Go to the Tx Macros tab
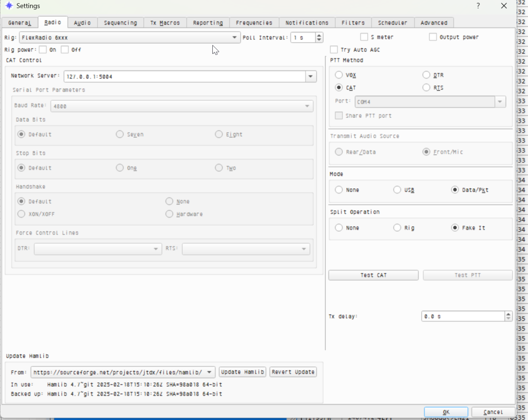This screenshot has width=528, height=420. pyautogui.click(x=165, y=23)
